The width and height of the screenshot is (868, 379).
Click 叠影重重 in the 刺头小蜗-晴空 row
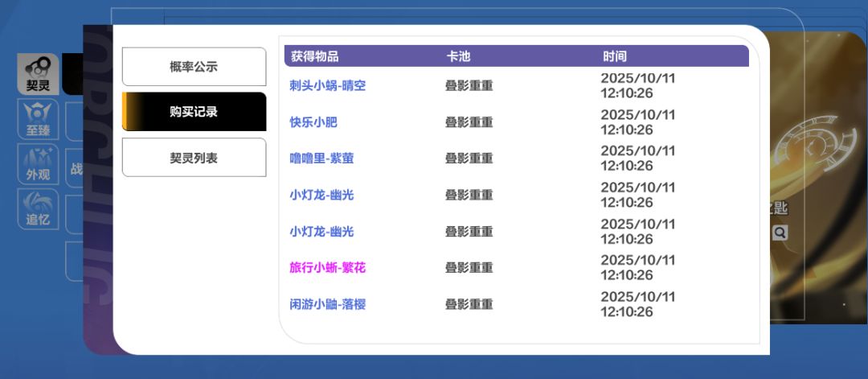coord(469,86)
